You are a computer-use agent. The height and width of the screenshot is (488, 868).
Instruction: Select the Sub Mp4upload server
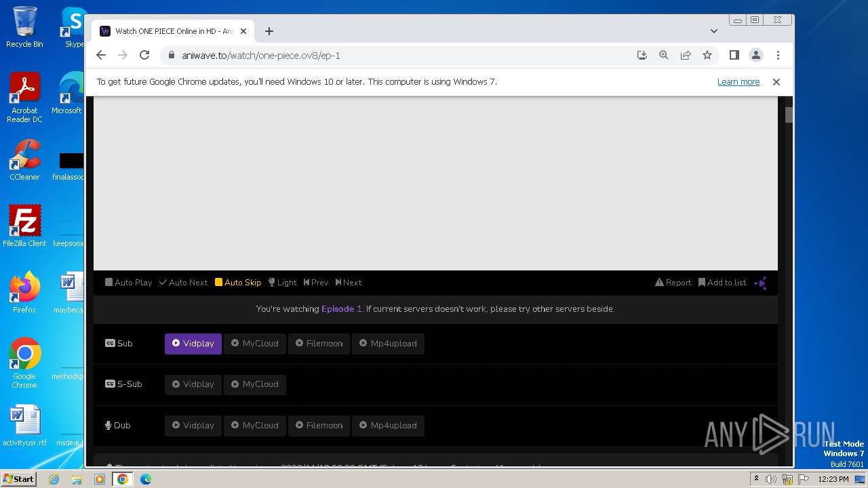tap(388, 344)
